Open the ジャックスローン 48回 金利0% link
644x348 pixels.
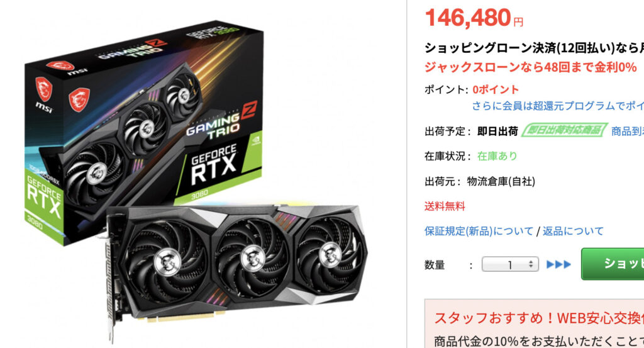pyautogui.click(x=530, y=67)
